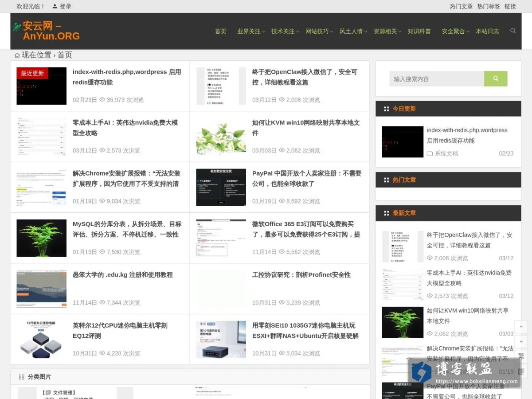
Task: Open 解决Chrome安装扩展报错 thumbnail in main list
Action: pos(41,188)
